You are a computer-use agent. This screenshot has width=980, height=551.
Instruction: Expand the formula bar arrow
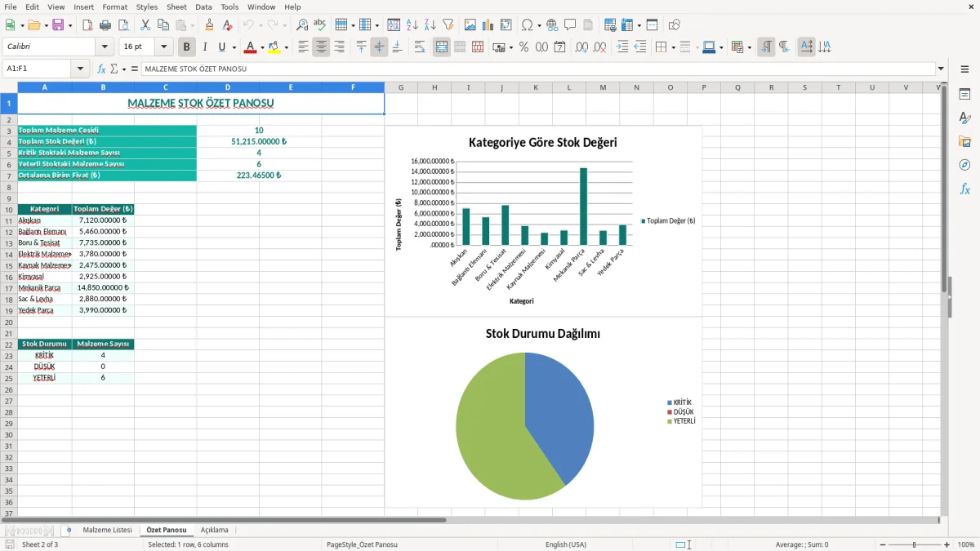(941, 69)
